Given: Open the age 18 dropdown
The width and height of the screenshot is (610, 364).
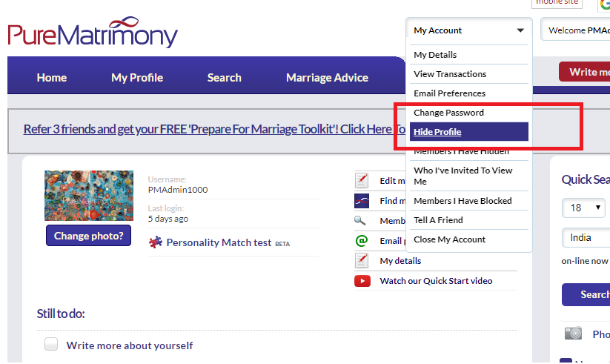Looking at the screenshot, I should click(583, 208).
